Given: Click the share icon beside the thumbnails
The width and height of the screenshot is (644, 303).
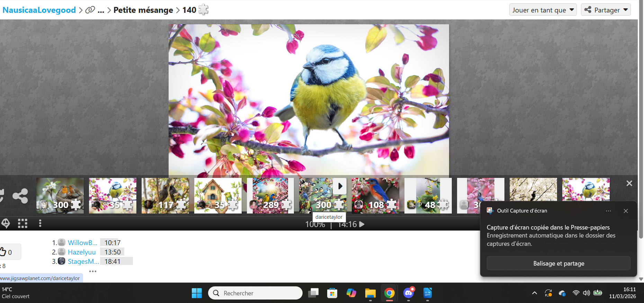Looking at the screenshot, I should (x=20, y=196).
